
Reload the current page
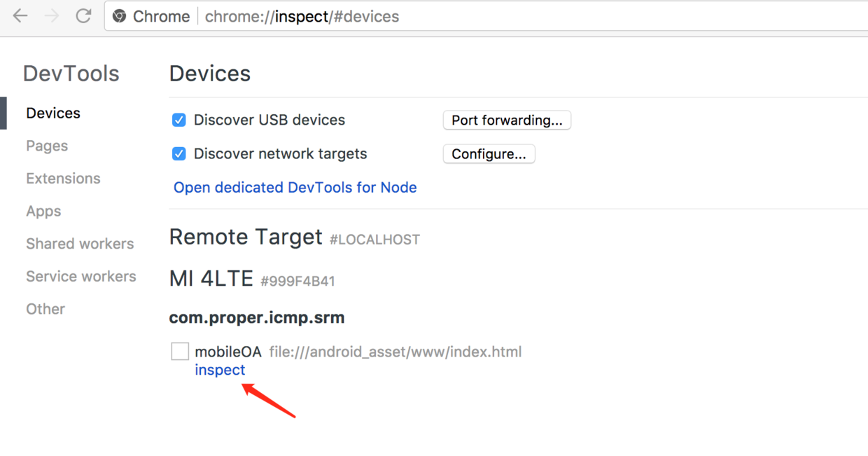[x=84, y=16]
